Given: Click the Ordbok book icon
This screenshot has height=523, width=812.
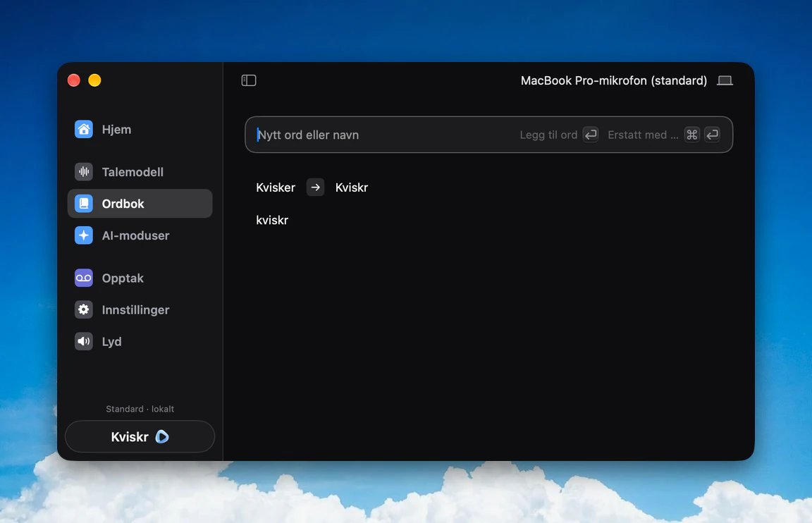Looking at the screenshot, I should 83,204.
